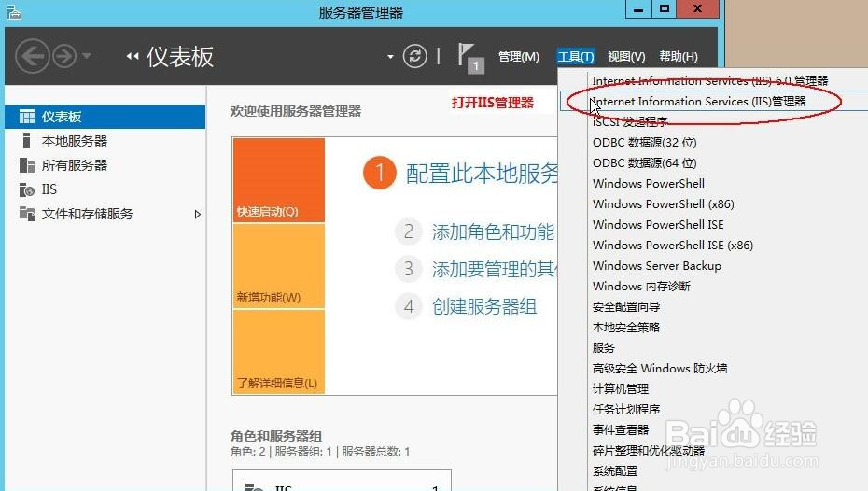
Task: Launch Windows PowerShell from menu
Action: (x=649, y=183)
